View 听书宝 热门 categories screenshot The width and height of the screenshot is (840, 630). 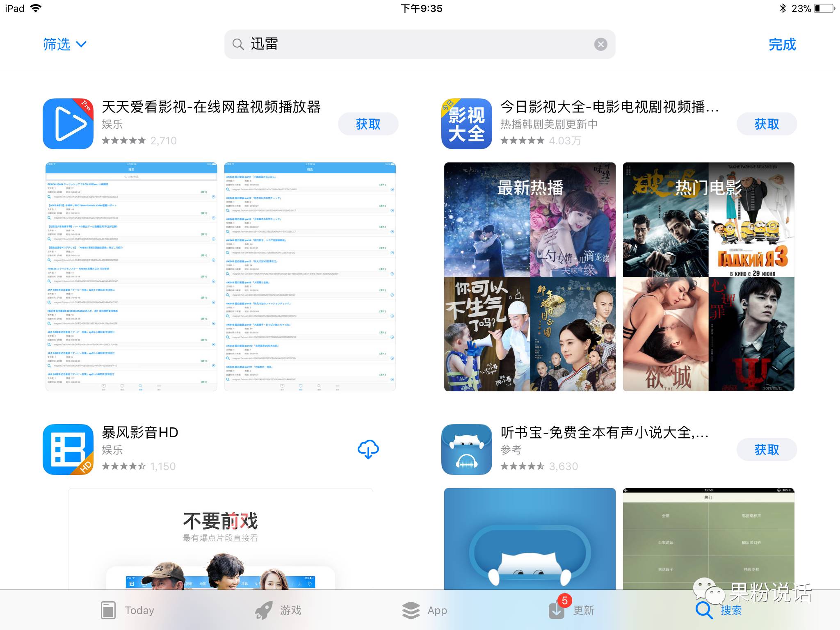[709, 539]
